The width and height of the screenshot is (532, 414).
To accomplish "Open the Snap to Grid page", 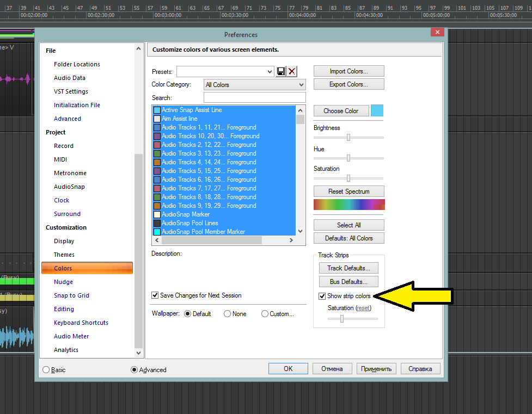I will coord(71,295).
